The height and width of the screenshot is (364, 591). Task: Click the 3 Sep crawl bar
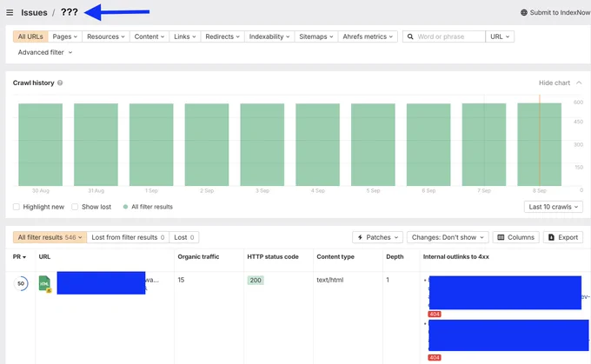[x=262, y=145]
